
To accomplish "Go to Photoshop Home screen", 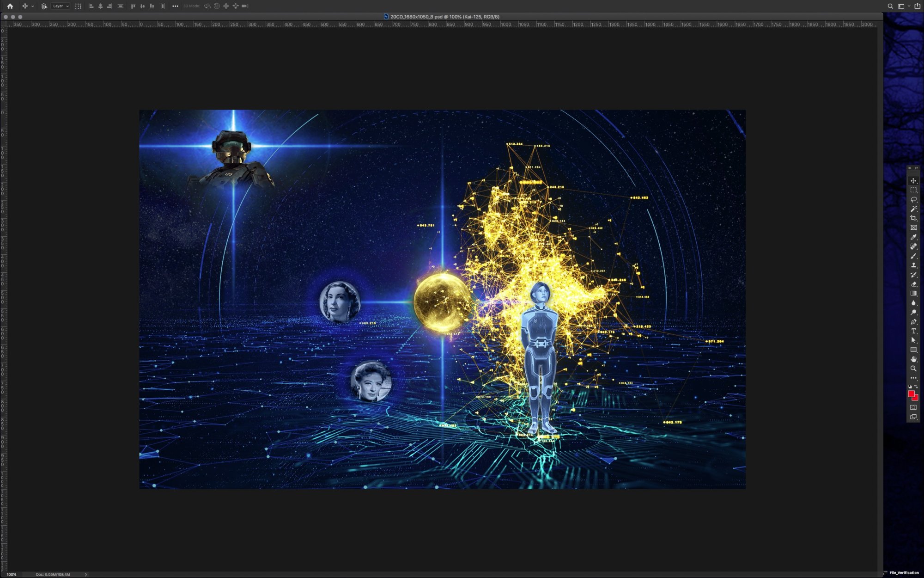I will [x=10, y=6].
